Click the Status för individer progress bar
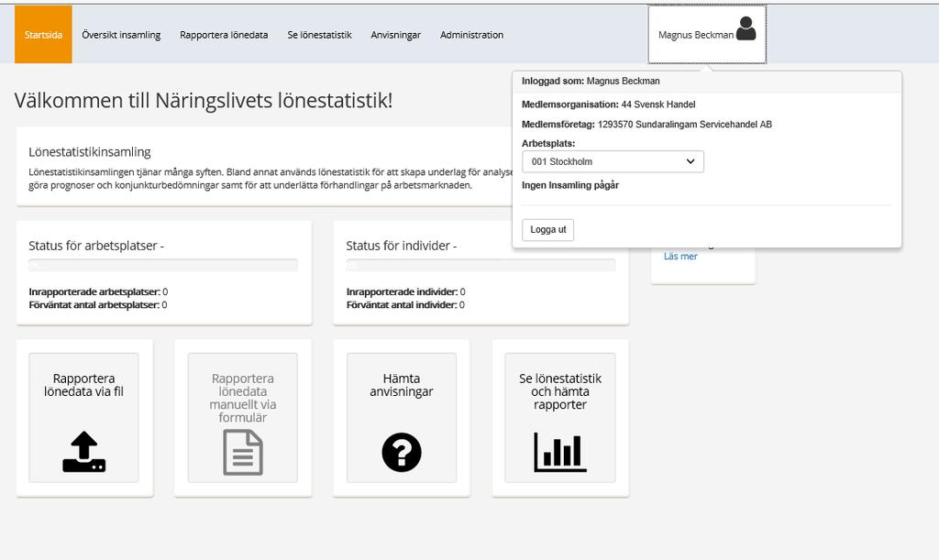 (x=481, y=266)
